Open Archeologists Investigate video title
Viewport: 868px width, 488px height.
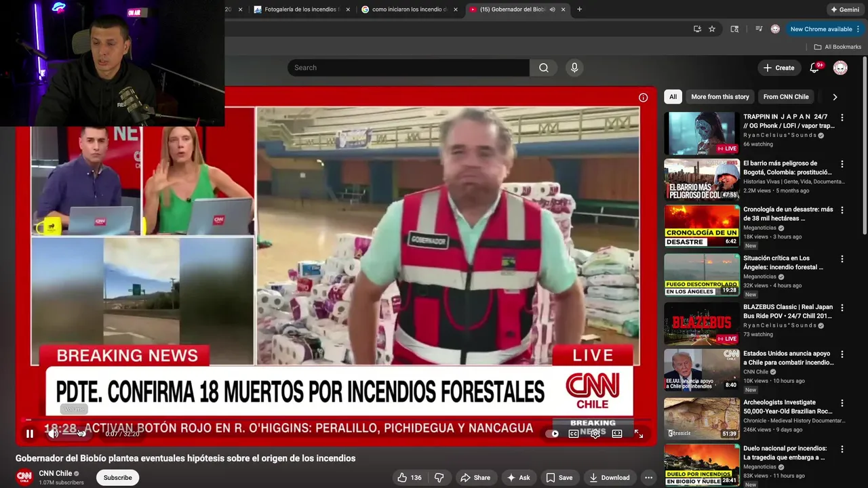pos(788,407)
